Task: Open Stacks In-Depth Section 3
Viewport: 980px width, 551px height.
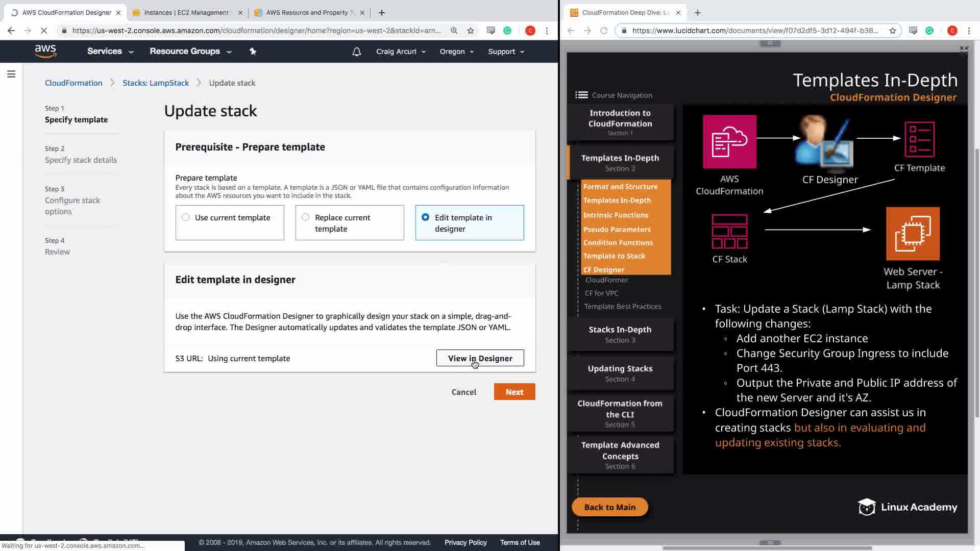Action: (x=620, y=334)
